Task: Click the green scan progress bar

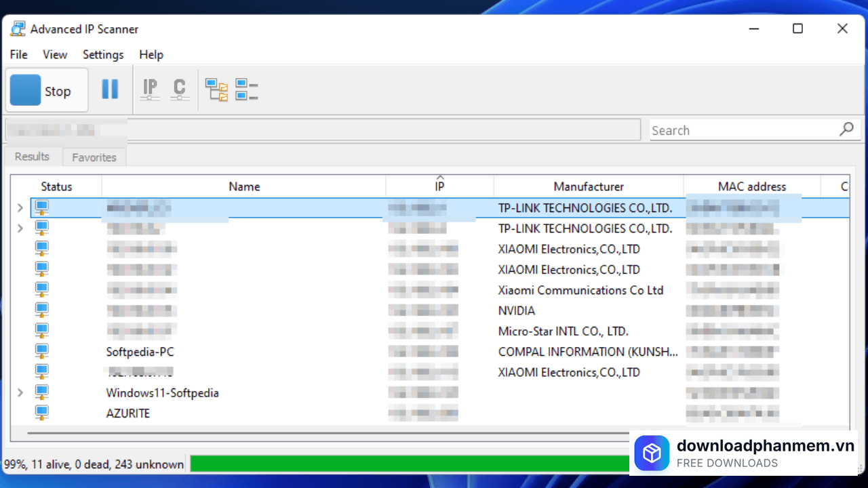Action: 410,464
